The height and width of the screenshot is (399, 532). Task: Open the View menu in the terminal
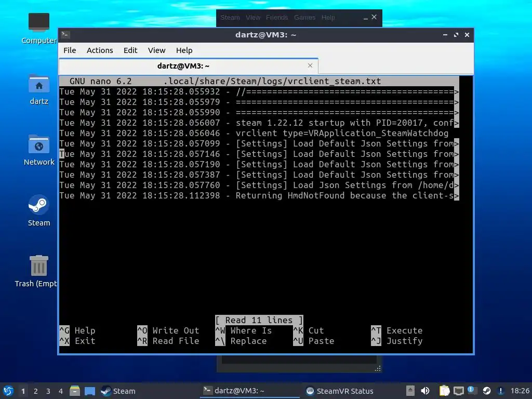pyautogui.click(x=157, y=50)
